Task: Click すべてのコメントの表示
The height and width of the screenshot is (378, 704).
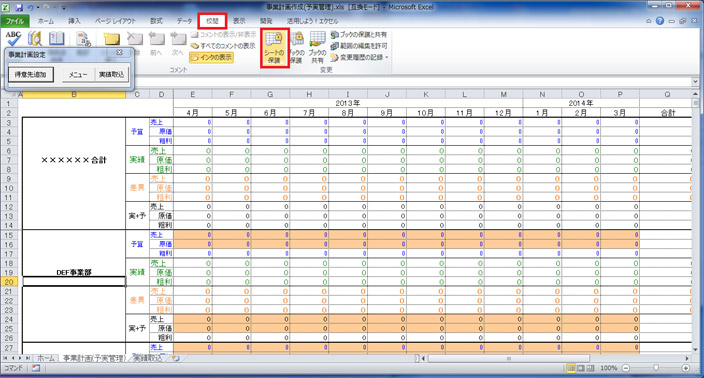Action: pyautogui.click(x=223, y=46)
